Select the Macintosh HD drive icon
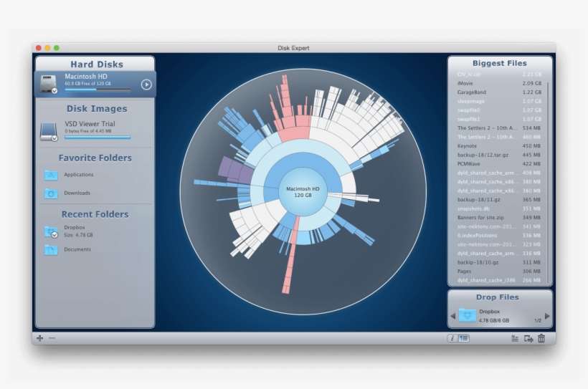The height and width of the screenshot is (389, 588). coord(48,84)
